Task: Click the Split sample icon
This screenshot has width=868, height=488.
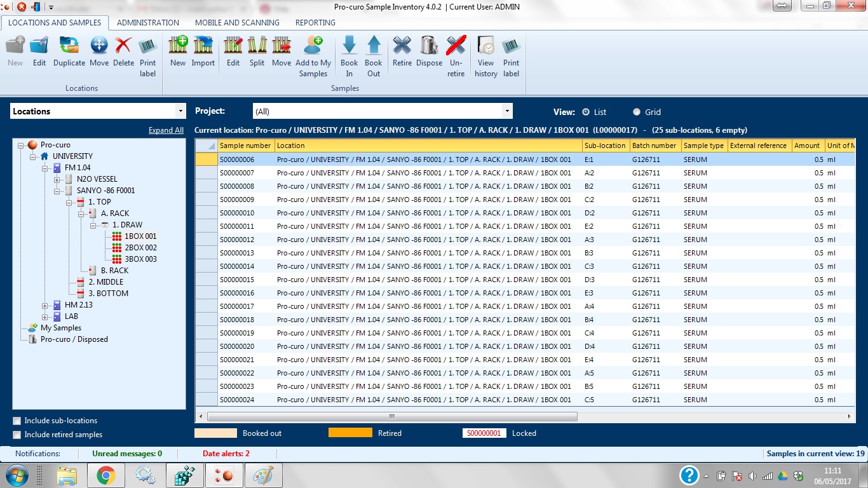Action: point(257,46)
